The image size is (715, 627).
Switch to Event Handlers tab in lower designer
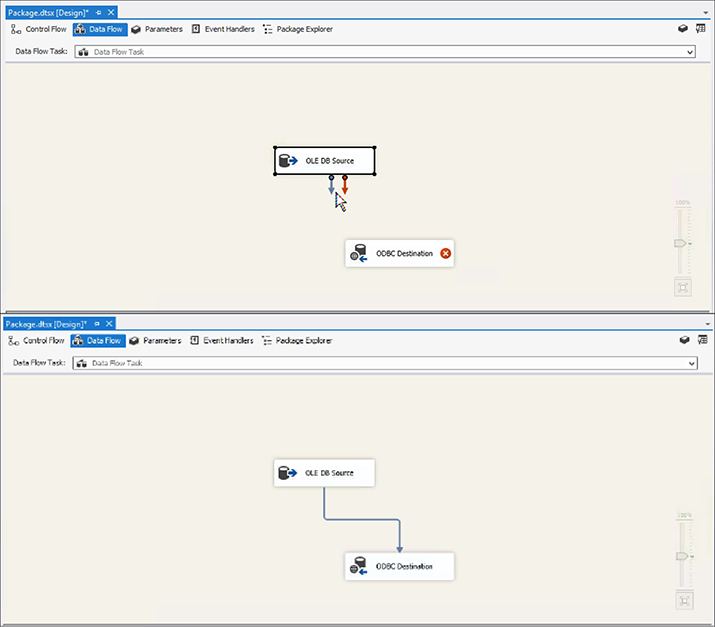click(x=222, y=341)
